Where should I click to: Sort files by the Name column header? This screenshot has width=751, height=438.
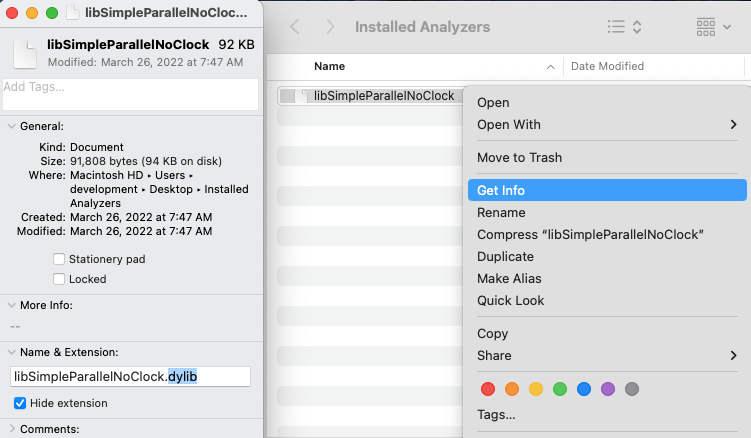pos(330,67)
